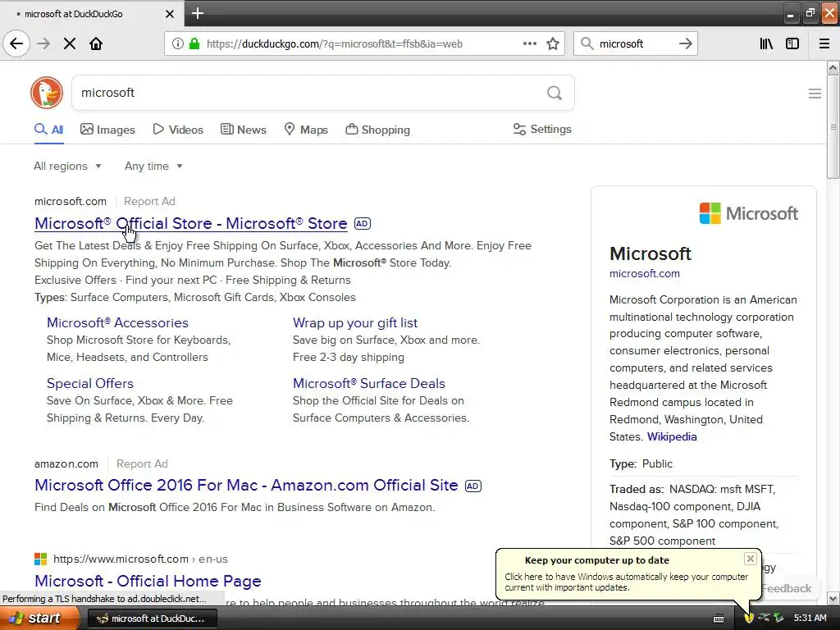Click the go arrow in Firefox search box

(x=685, y=43)
